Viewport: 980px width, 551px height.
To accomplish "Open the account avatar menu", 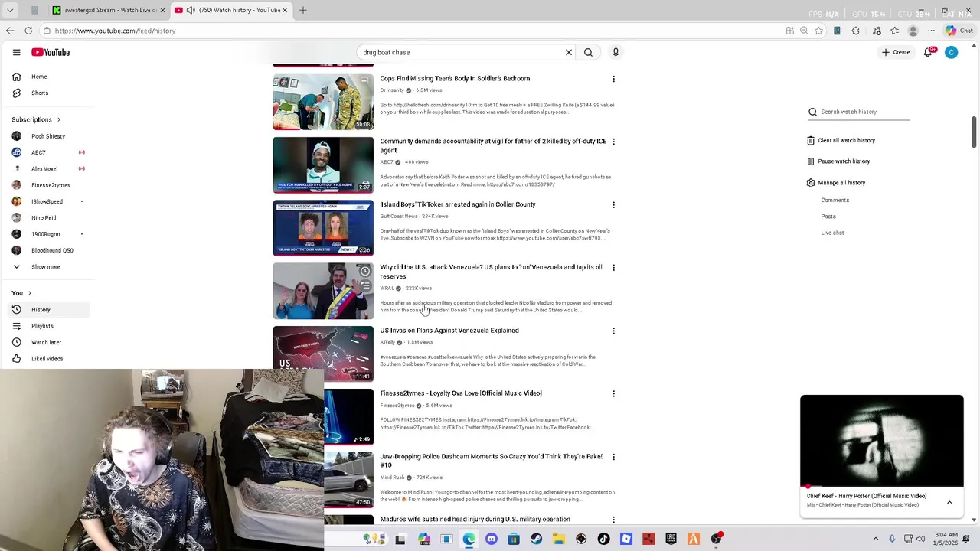I will (951, 52).
